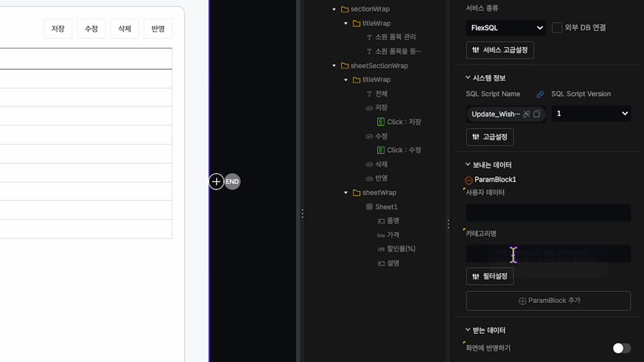Click the unlink icon in Update_Wish field

(x=527, y=114)
